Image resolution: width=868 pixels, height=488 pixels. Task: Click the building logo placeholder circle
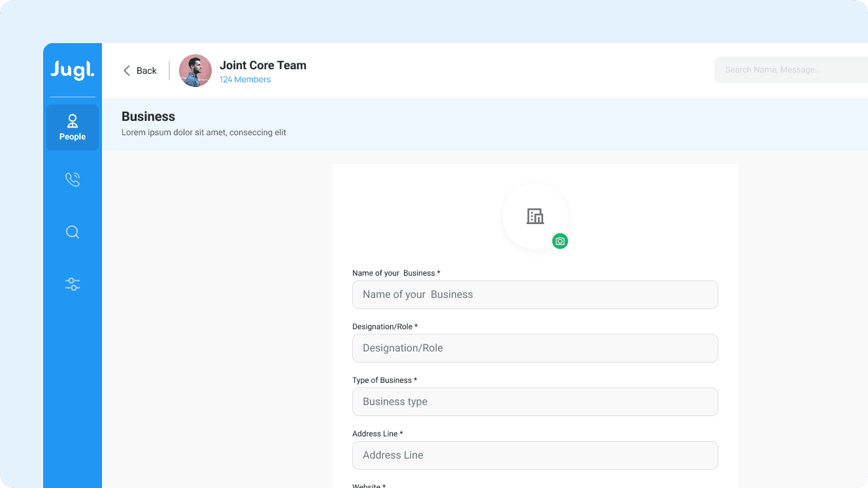(x=535, y=216)
